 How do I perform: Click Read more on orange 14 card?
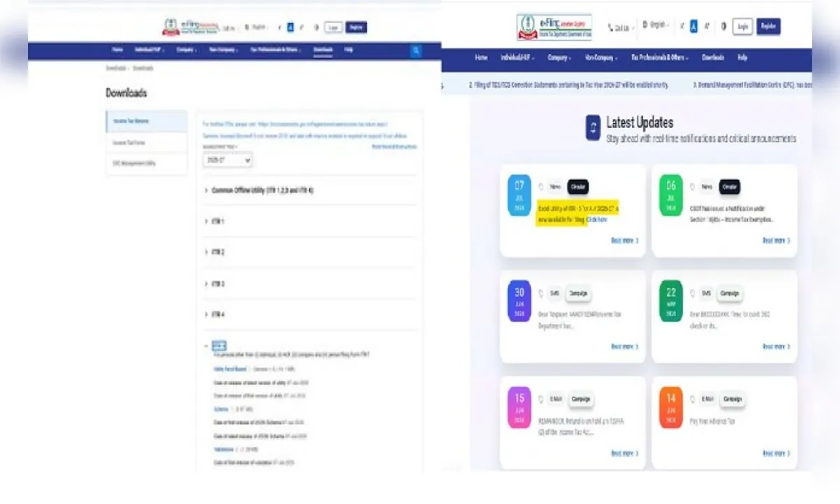[776, 453]
